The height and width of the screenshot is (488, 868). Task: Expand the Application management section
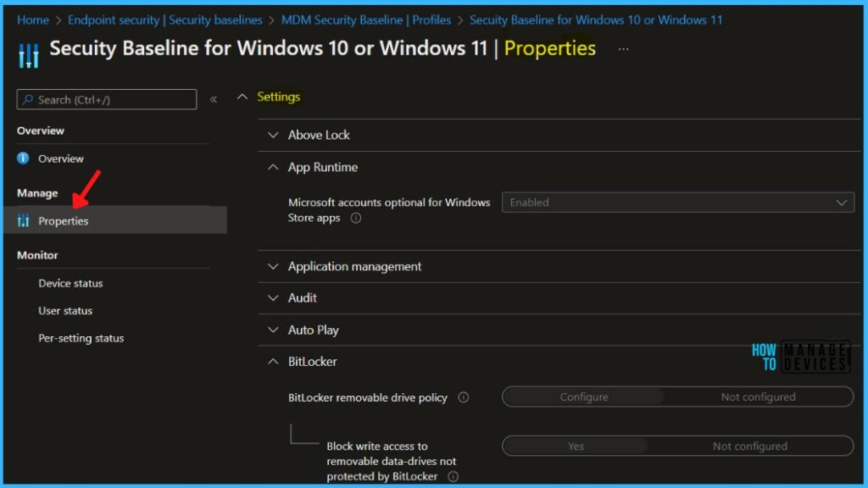[273, 267]
